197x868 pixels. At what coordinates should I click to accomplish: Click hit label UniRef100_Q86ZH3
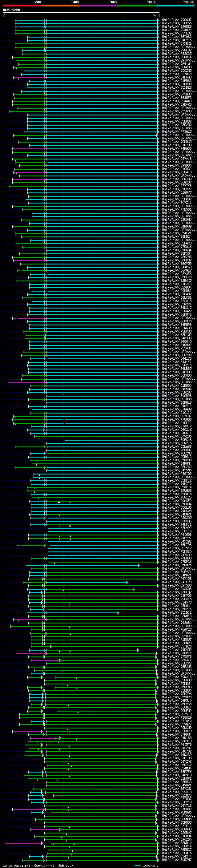177,257
